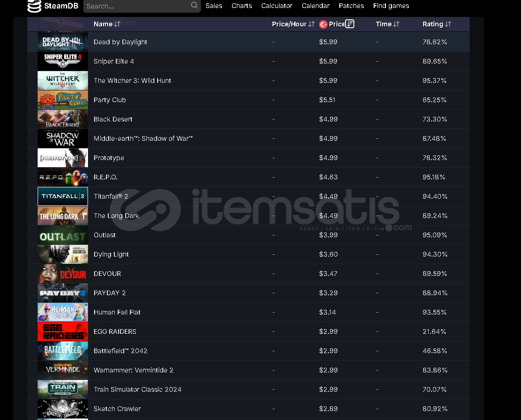
Task: Open Outlast game link
Action: pos(104,235)
